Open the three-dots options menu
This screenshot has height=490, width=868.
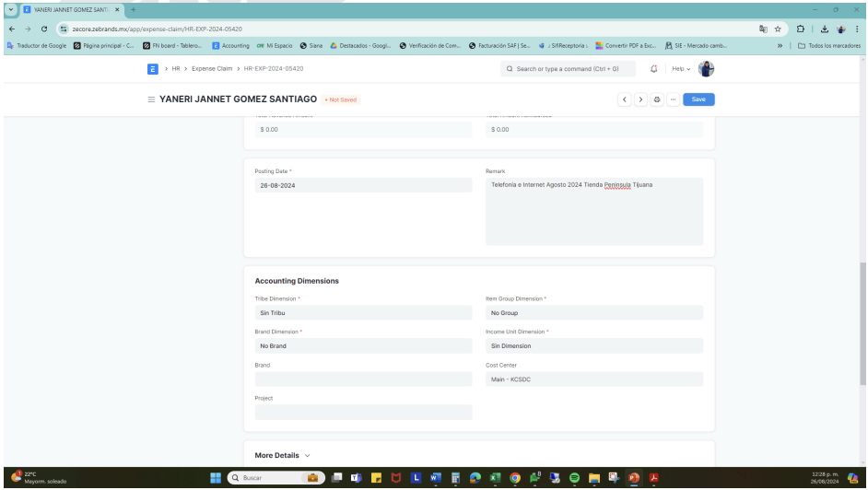tap(672, 99)
